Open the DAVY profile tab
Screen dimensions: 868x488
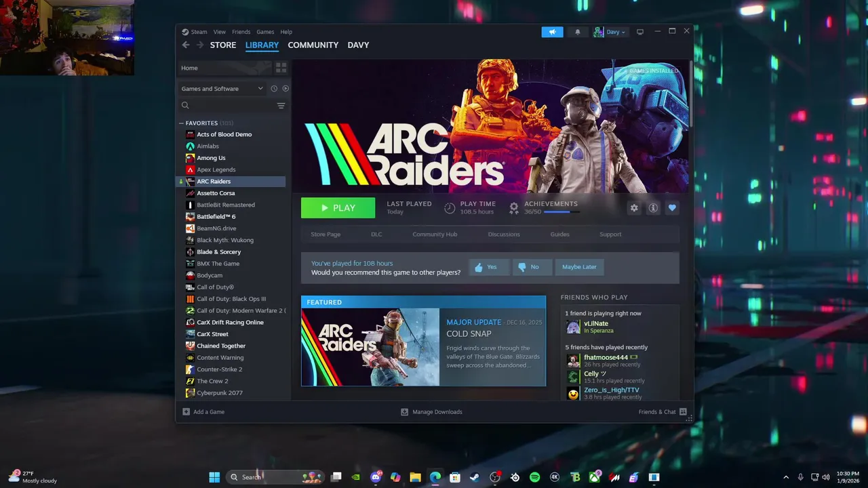[358, 45]
